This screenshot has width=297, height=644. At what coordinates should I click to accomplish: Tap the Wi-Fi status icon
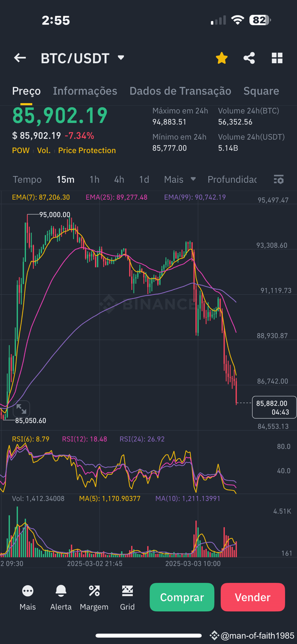click(x=237, y=20)
